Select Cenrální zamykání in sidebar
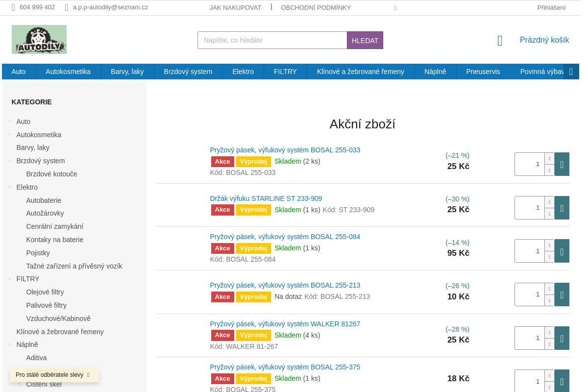The image size is (588, 392). coord(54,226)
